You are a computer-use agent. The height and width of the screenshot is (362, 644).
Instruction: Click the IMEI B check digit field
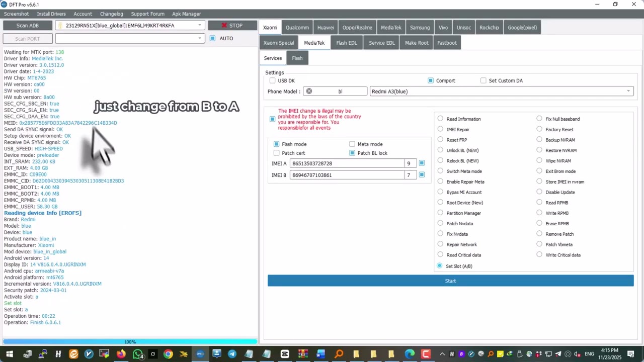coord(411,175)
